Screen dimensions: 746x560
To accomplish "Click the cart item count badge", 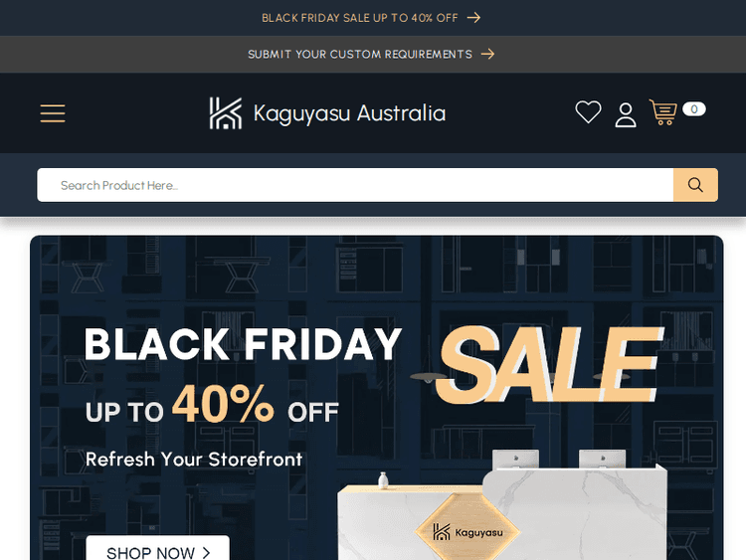I will coord(693,109).
